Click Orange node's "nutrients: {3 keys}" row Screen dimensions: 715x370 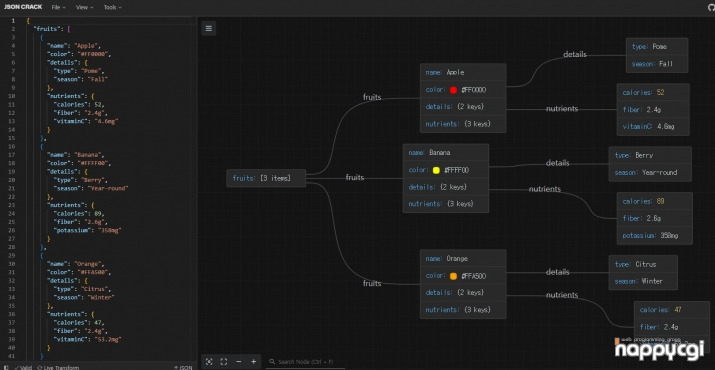(463, 309)
